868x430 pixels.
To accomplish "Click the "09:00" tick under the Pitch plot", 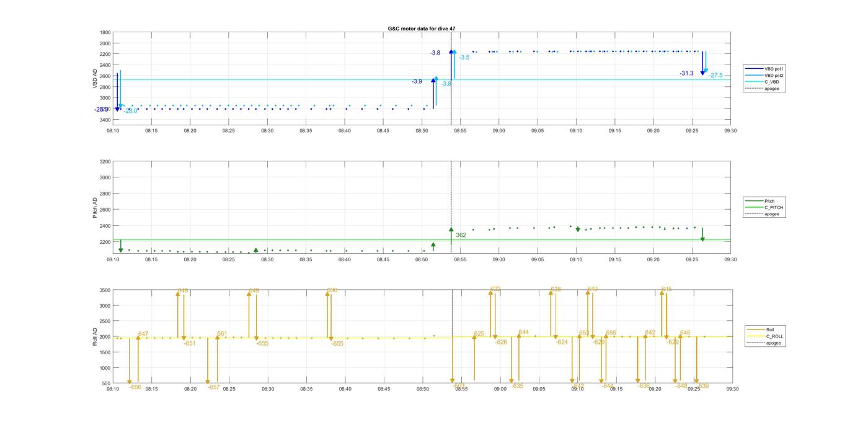I will (x=499, y=259).
